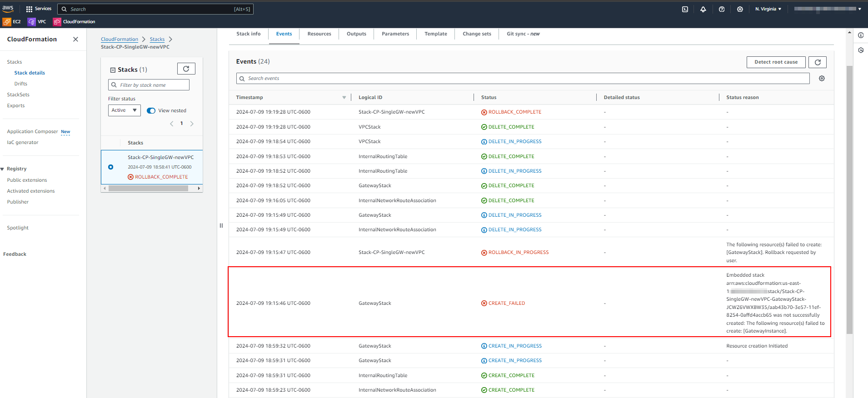Screen dimensions: 868x398
Task: Click the Detect root cause button
Action: click(x=776, y=62)
